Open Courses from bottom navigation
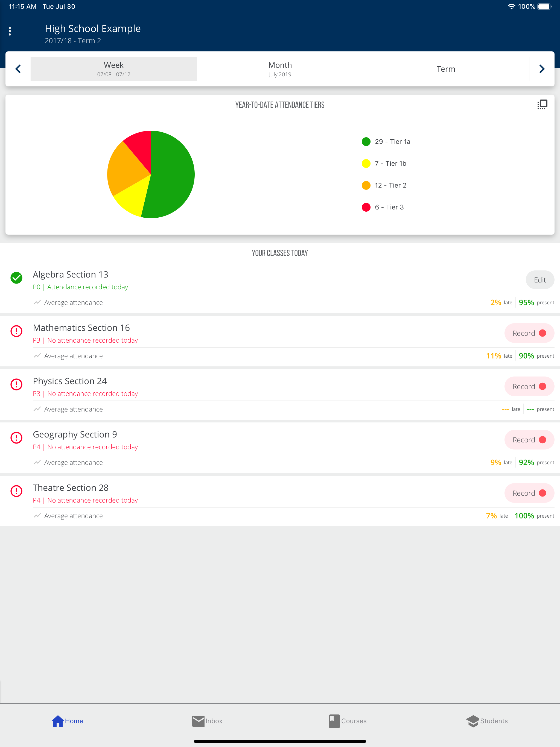This screenshot has width=560, height=747. (348, 721)
